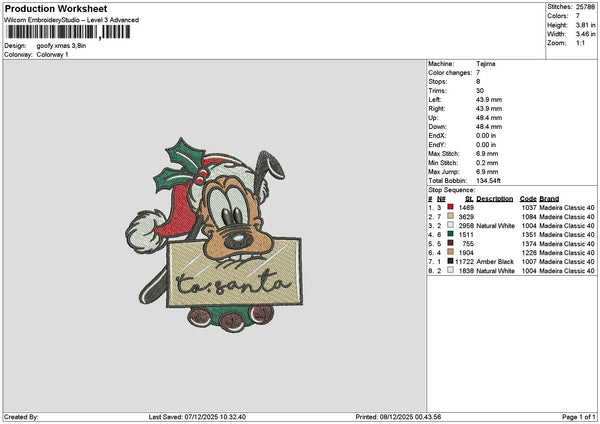Click the 'EndX:' label

pyautogui.click(x=437, y=136)
